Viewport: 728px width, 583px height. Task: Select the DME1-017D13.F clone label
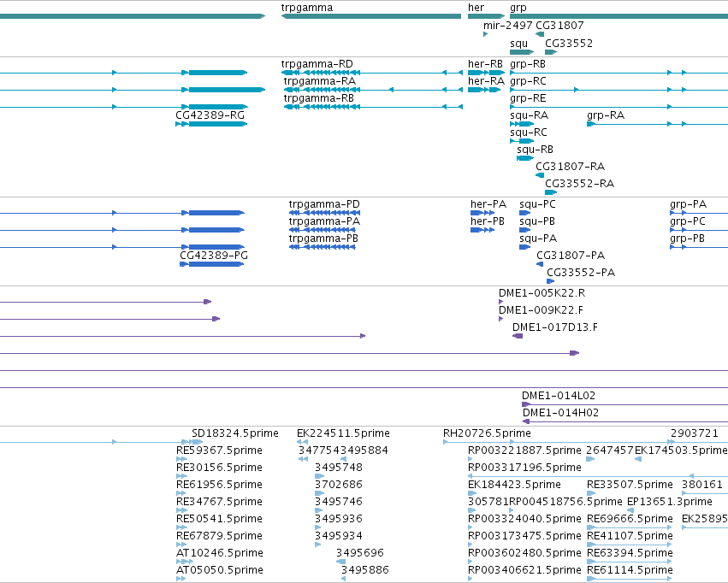pos(555,327)
